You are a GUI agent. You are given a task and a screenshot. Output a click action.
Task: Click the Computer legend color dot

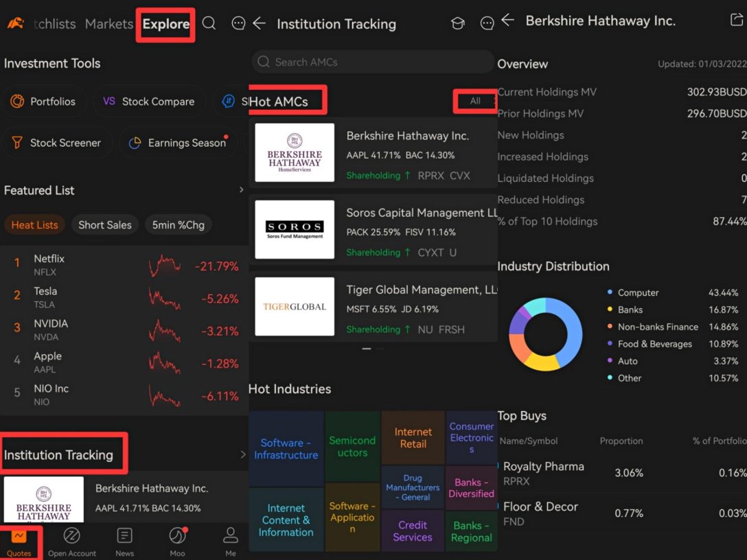[610, 292]
